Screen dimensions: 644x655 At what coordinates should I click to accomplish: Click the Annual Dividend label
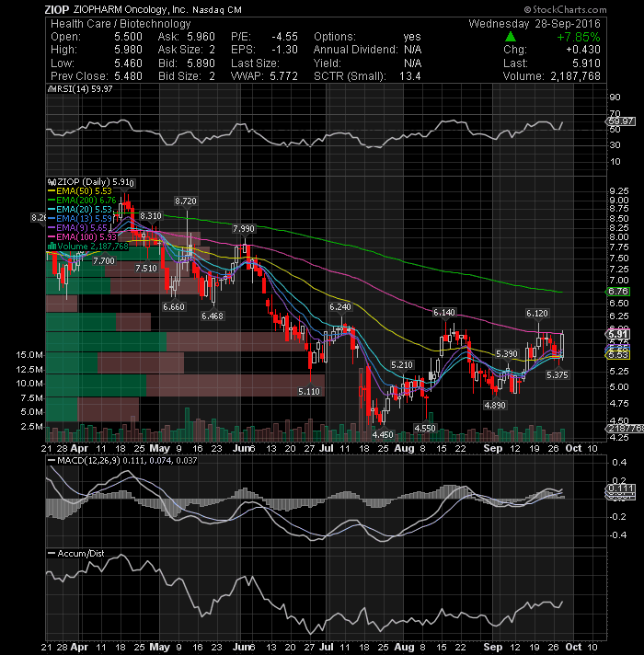356,50
